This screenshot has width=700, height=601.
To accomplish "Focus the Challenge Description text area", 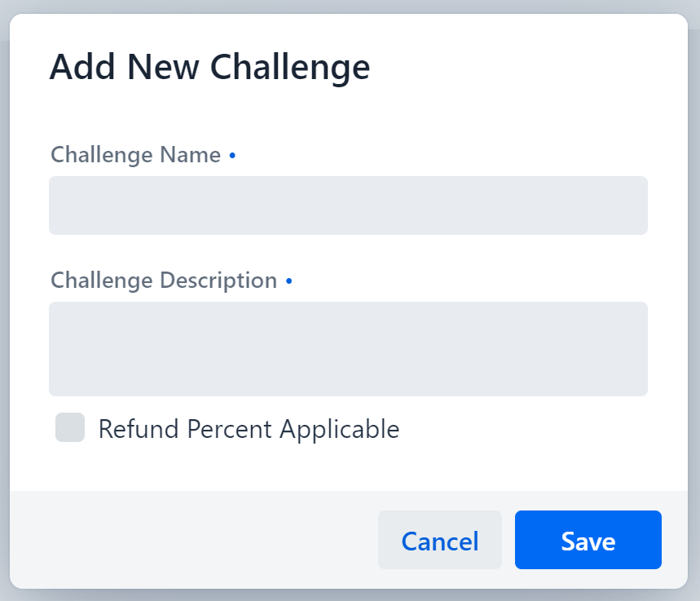I will pyautogui.click(x=348, y=349).
